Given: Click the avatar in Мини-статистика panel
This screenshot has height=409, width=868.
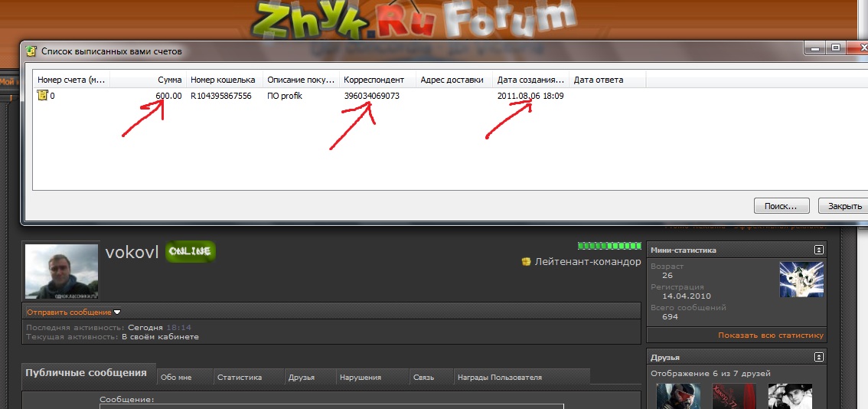Looking at the screenshot, I should pos(801,279).
